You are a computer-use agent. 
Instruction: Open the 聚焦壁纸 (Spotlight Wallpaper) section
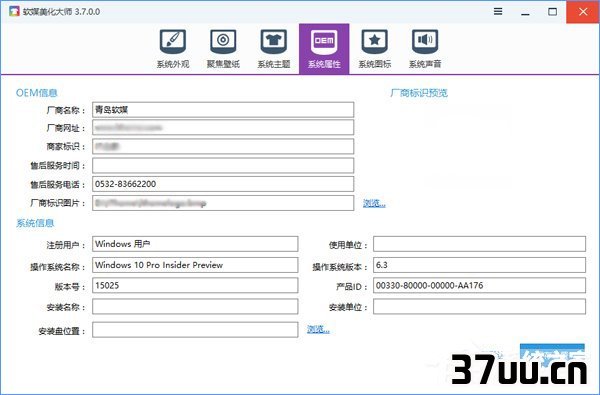tap(223, 49)
